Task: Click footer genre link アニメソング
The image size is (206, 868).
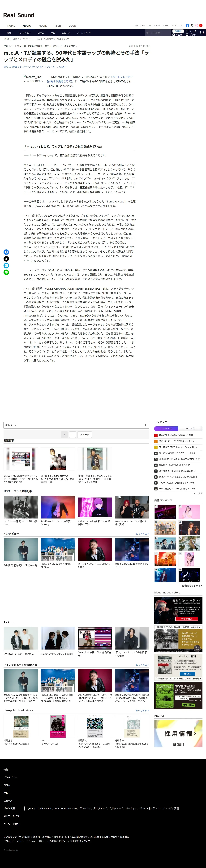Action: (x=165, y=808)
